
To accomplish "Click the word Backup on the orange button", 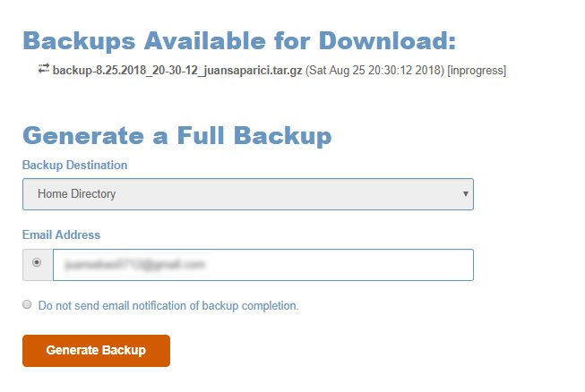I will (x=124, y=350).
